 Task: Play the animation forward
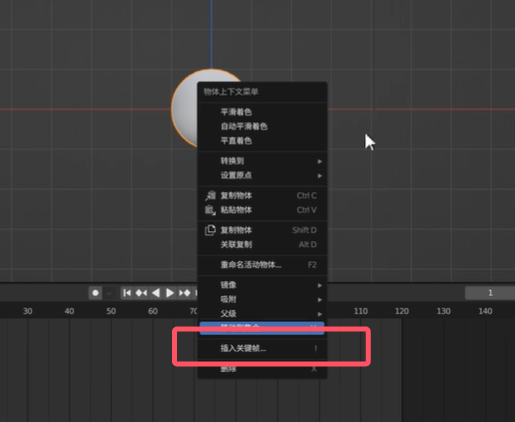pyautogui.click(x=170, y=293)
